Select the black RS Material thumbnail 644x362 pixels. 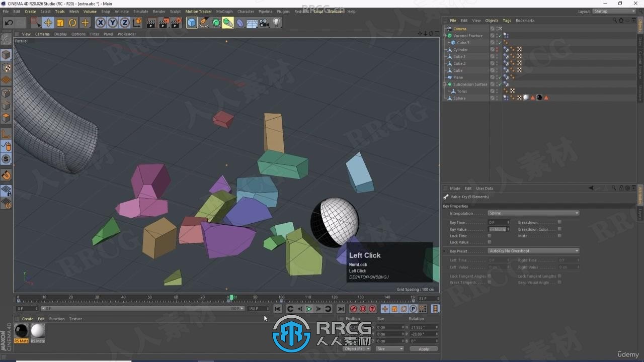pos(22,330)
